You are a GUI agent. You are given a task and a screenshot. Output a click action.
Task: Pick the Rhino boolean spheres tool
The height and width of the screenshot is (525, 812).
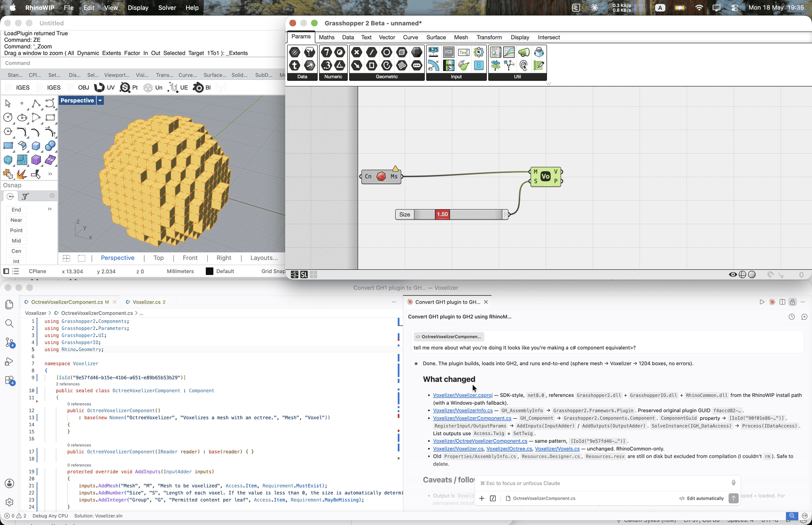click(50, 146)
